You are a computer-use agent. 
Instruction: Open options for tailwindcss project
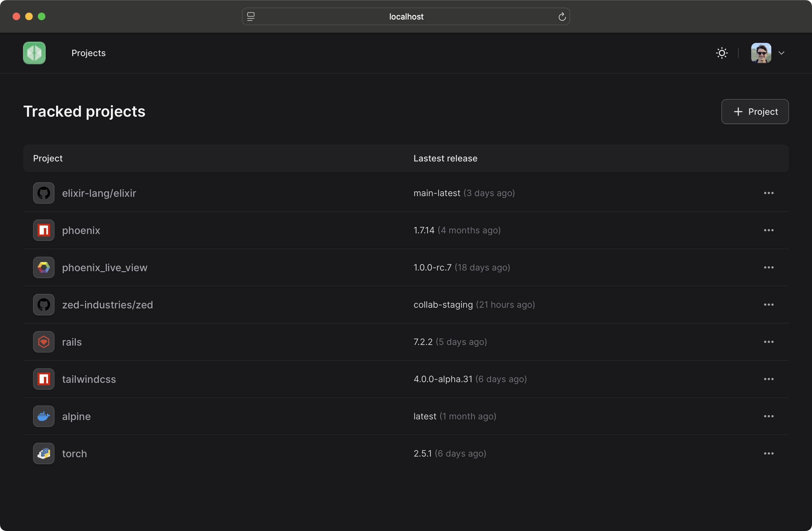coord(769,379)
